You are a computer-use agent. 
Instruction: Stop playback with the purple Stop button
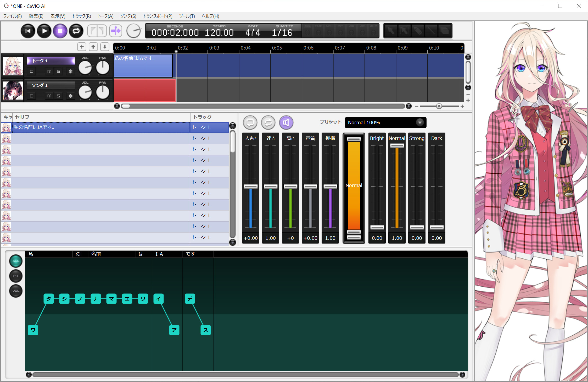click(60, 31)
